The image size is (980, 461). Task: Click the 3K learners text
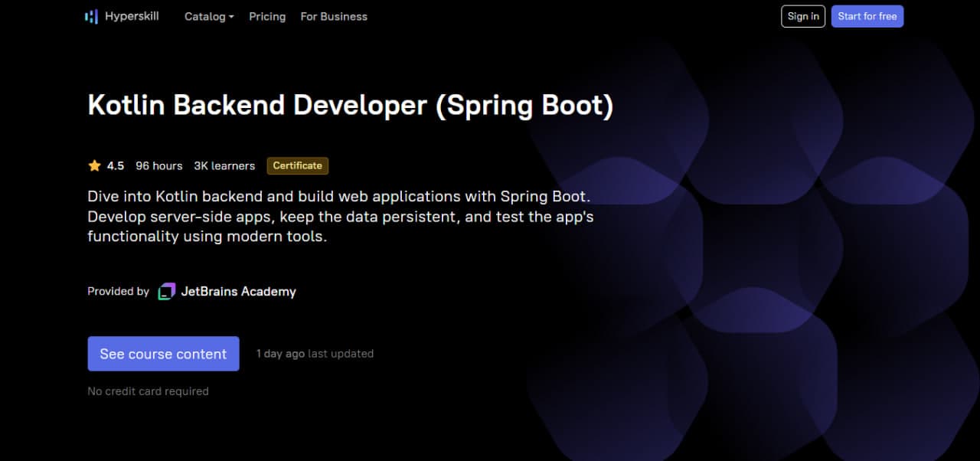(x=224, y=165)
